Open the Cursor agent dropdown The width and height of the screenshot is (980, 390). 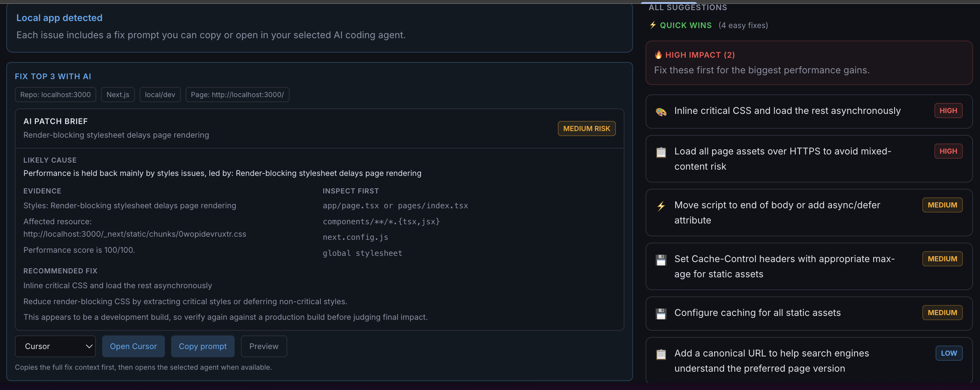pyautogui.click(x=55, y=346)
